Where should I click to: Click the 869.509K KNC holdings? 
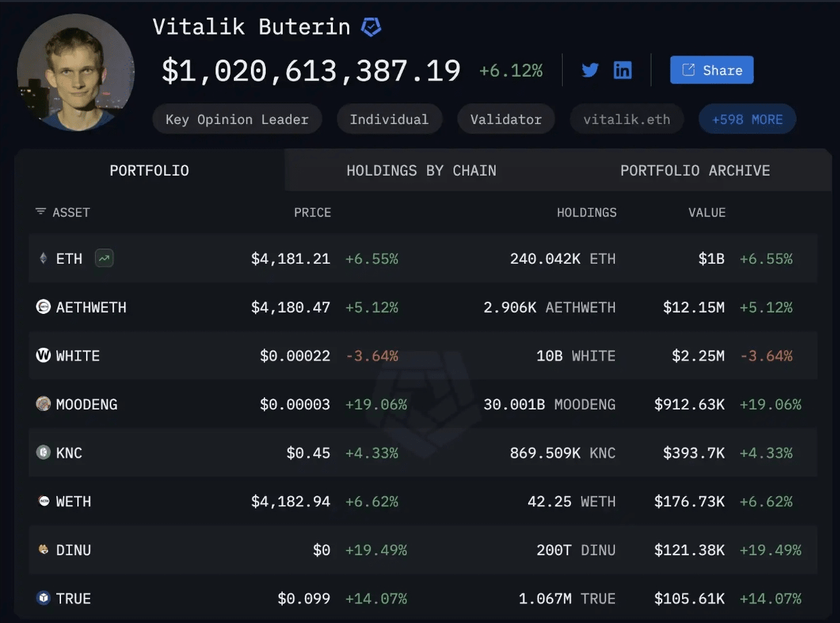563,453
